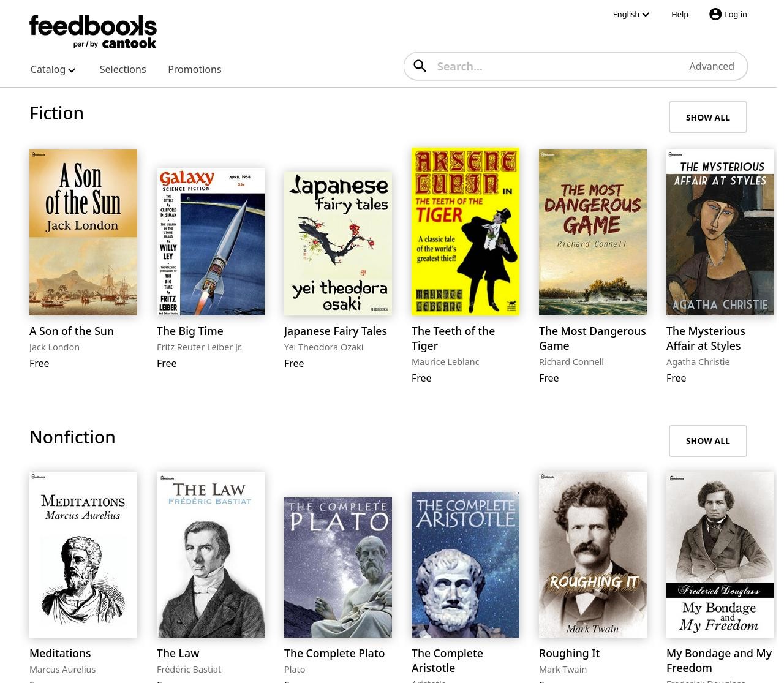Open the Meditations book cover
The image size is (784, 683).
[83, 554]
